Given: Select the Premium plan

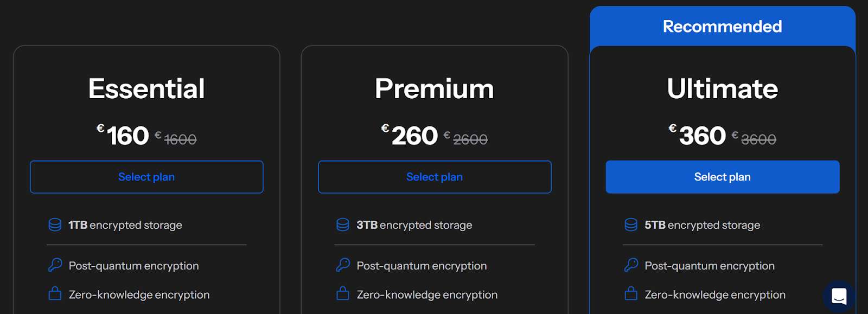Looking at the screenshot, I should 434,177.
